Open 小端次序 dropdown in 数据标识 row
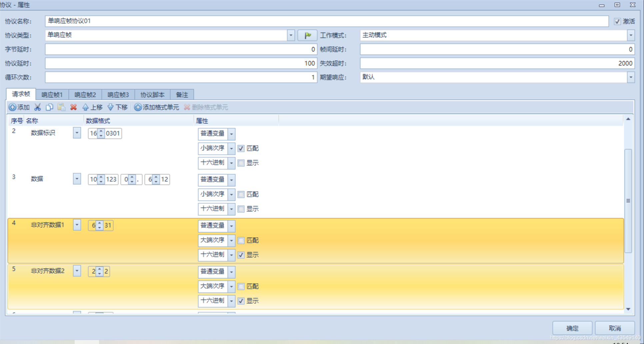Screen dimensions: 644x344 click(231, 148)
